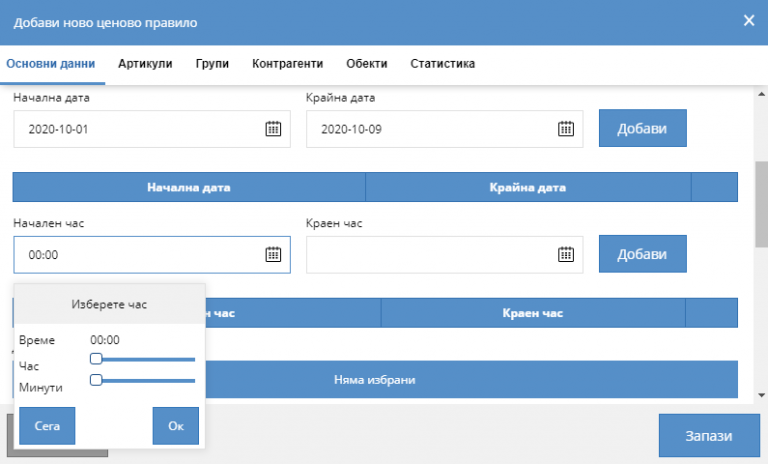Viewport: 768px width, 464px height.
Task: Switch to the Артикули tab
Action: (x=145, y=63)
